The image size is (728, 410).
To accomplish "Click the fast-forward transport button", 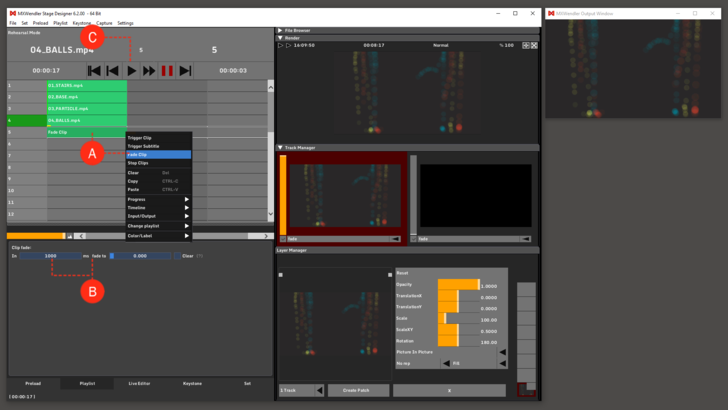I will pyautogui.click(x=149, y=71).
